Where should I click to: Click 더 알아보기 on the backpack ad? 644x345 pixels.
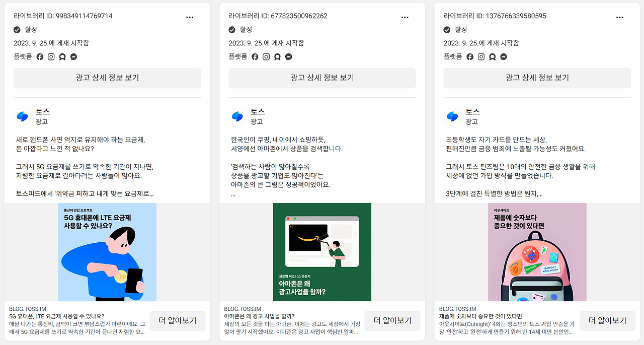pos(607,321)
